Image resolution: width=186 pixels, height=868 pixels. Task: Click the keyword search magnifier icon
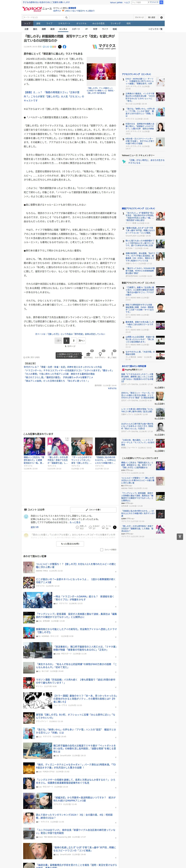pos(66,18)
